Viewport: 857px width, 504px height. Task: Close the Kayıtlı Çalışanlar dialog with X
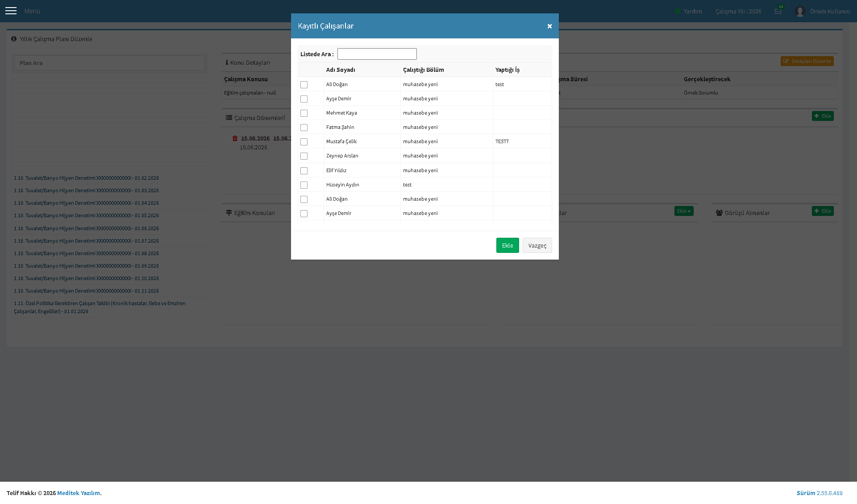549,26
